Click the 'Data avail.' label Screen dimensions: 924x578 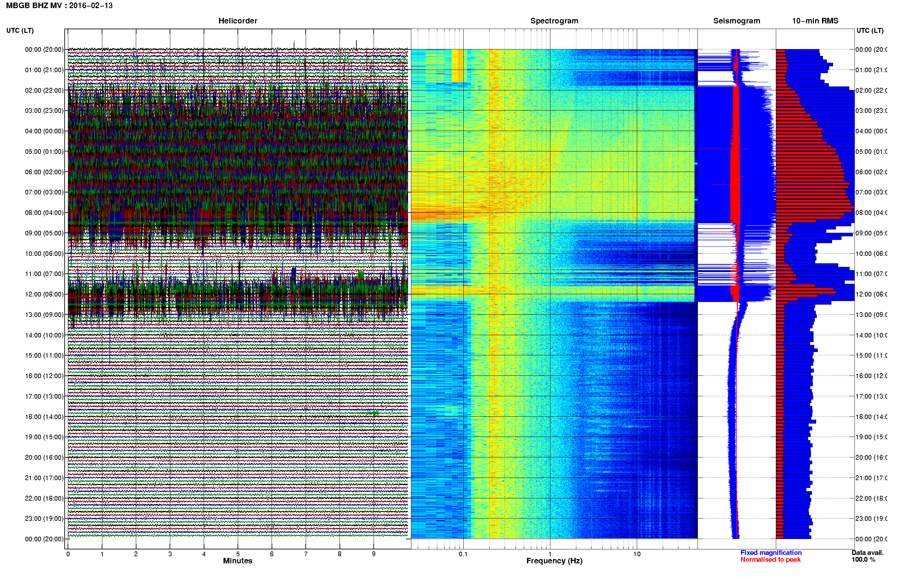(867, 553)
